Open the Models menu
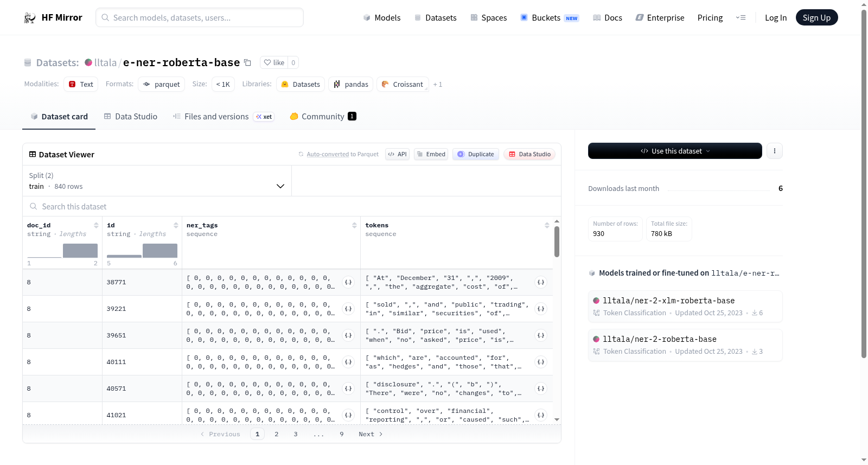Viewport: 868px width, 465px height. coord(382,18)
